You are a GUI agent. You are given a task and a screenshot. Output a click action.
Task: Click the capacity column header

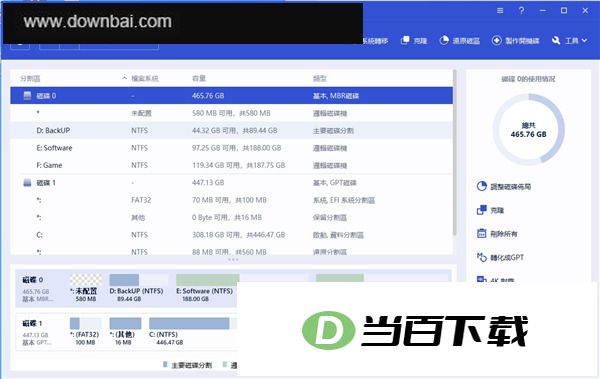(199, 78)
